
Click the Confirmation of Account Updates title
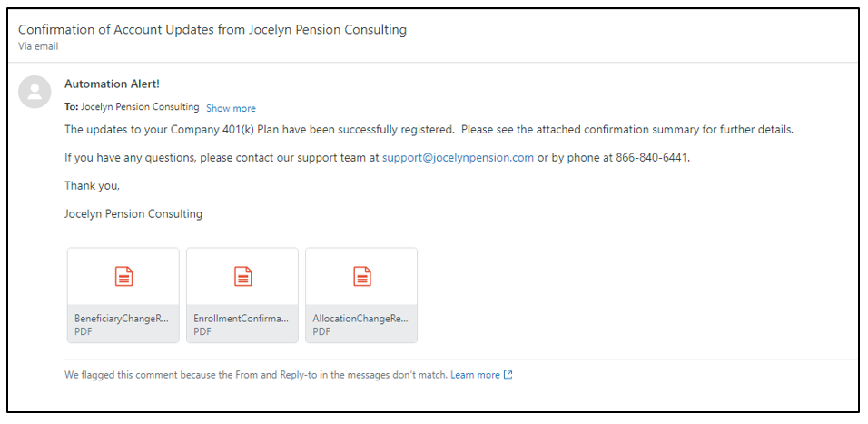point(212,29)
